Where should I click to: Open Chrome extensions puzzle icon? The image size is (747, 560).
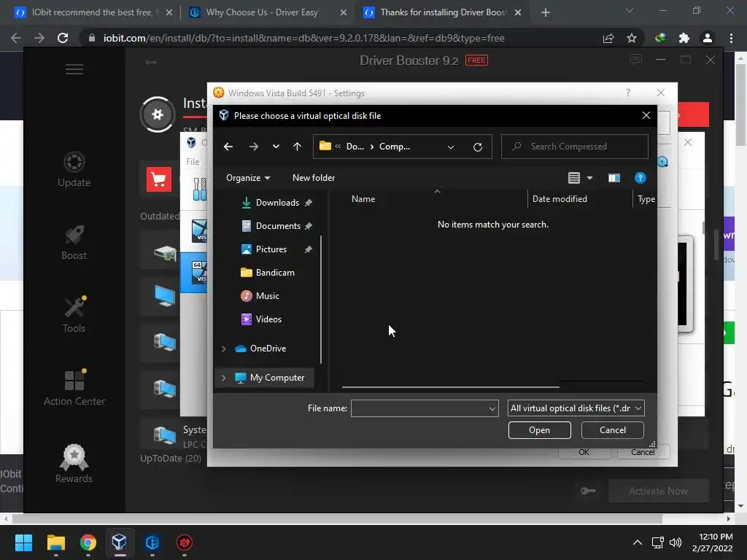coord(684,38)
